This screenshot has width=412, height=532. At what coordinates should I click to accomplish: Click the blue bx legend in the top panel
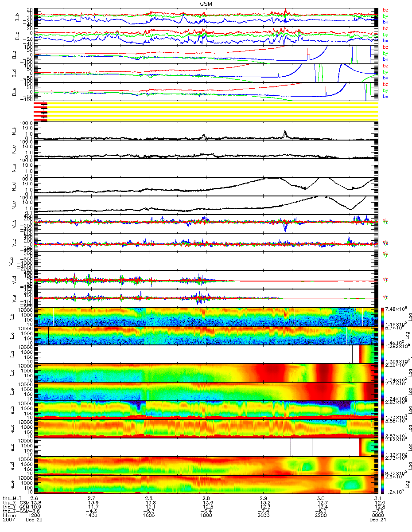coord(385,22)
